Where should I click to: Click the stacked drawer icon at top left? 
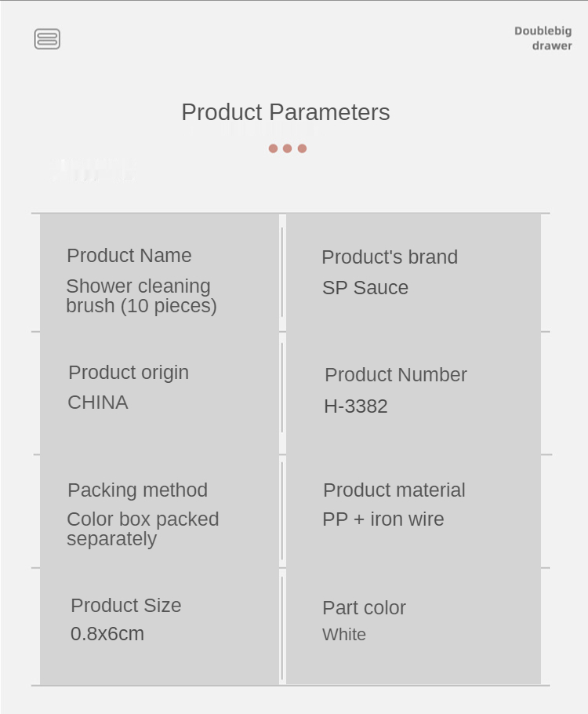coord(47,38)
